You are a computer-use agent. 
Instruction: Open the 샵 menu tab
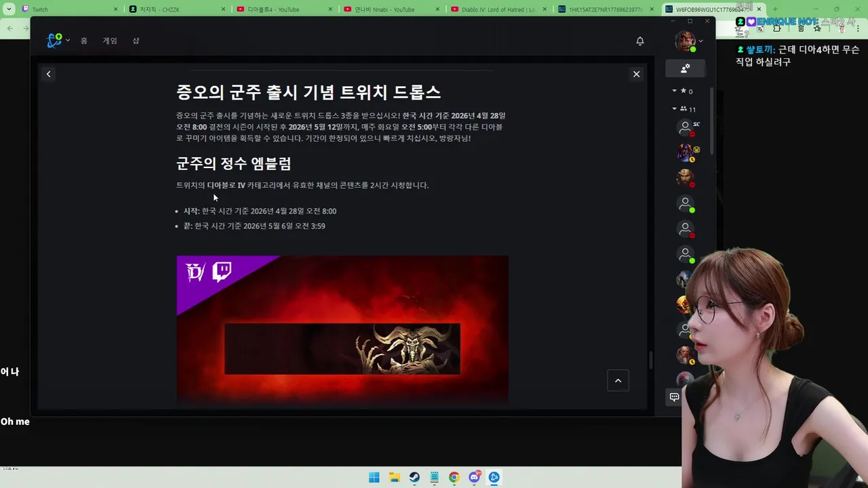(136, 41)
